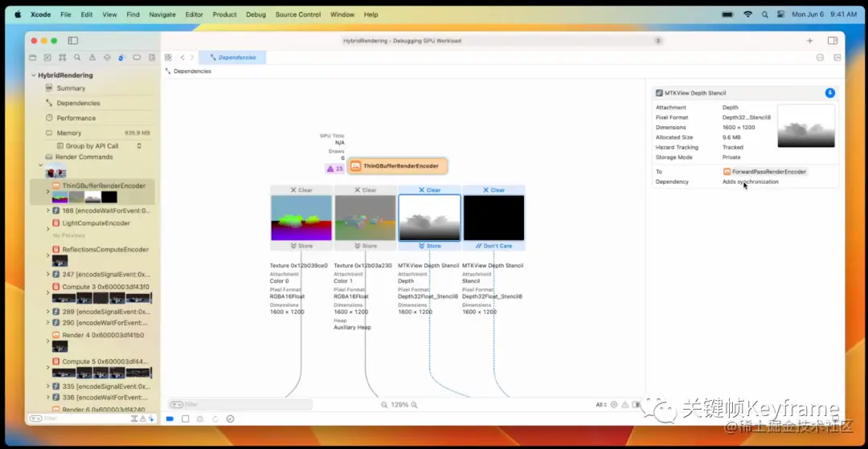The width and height of the screenshot is (868, 449).
Task: Zoom out of the dependency graph
Action: 384,405
